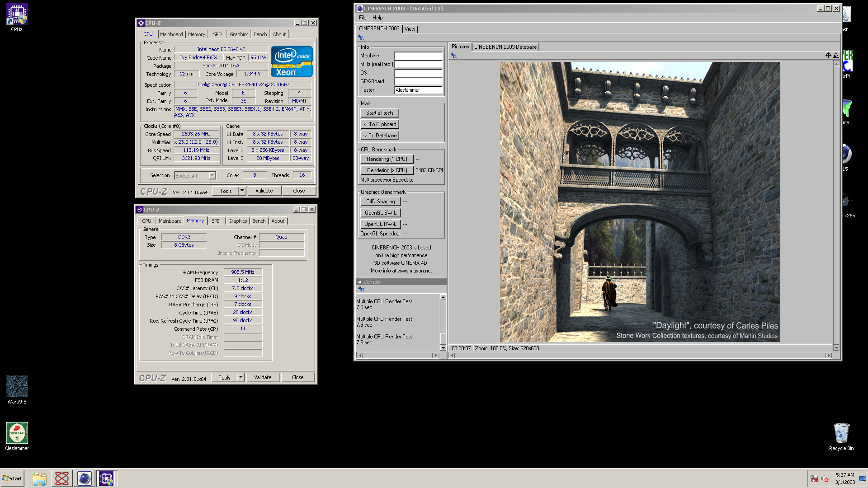This screenshot has width=868, height=488.
Task: Click Console scrollbar up arrow
Action: [x=443, y=297]
